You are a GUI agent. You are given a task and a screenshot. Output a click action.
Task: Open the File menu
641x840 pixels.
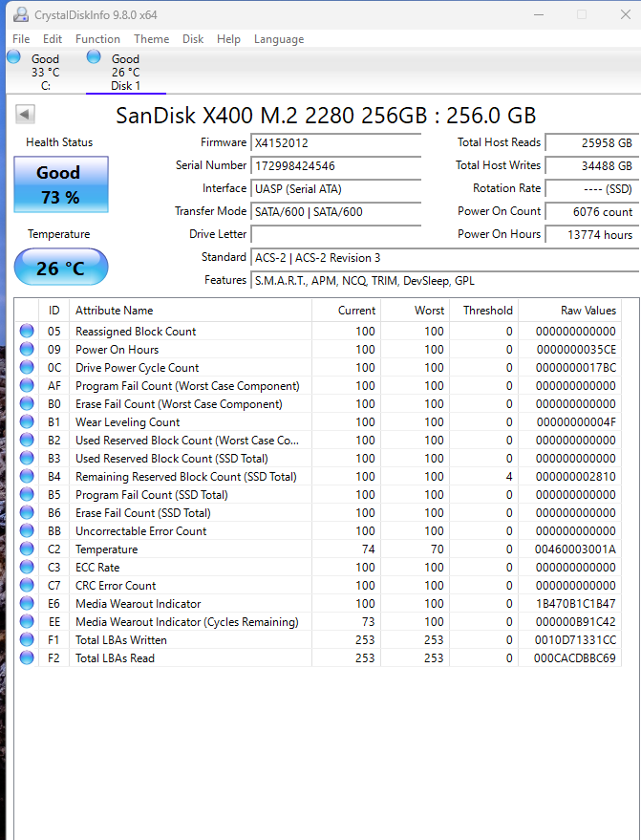point(21,39)
